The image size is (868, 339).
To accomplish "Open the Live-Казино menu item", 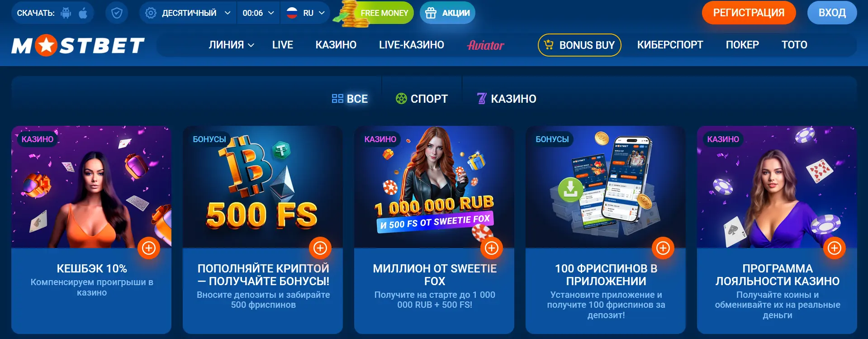I will [412, 45].
